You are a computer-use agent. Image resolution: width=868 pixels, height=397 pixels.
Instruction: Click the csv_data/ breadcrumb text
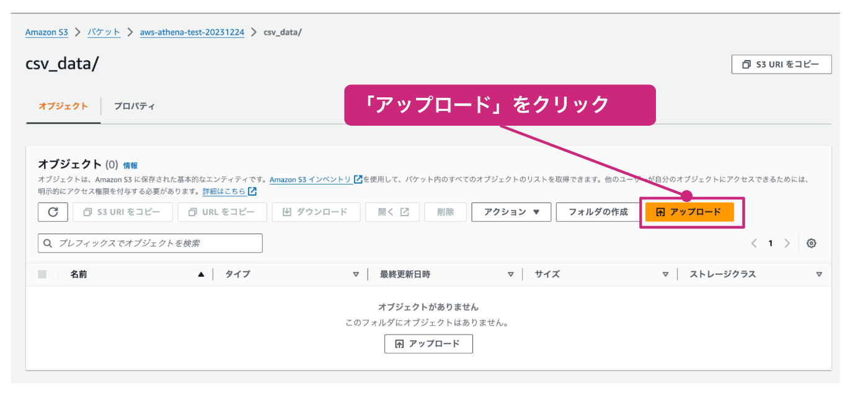tap(283, 32)
